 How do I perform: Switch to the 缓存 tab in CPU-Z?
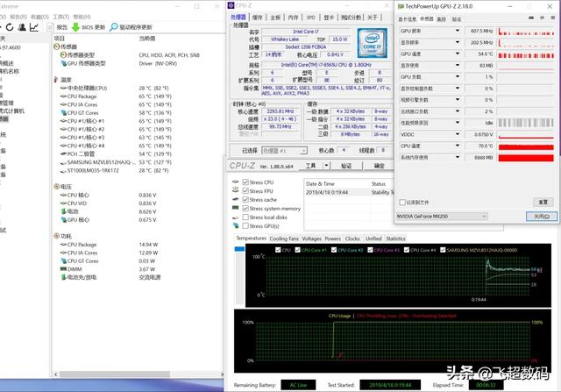(x=257, y=18)
